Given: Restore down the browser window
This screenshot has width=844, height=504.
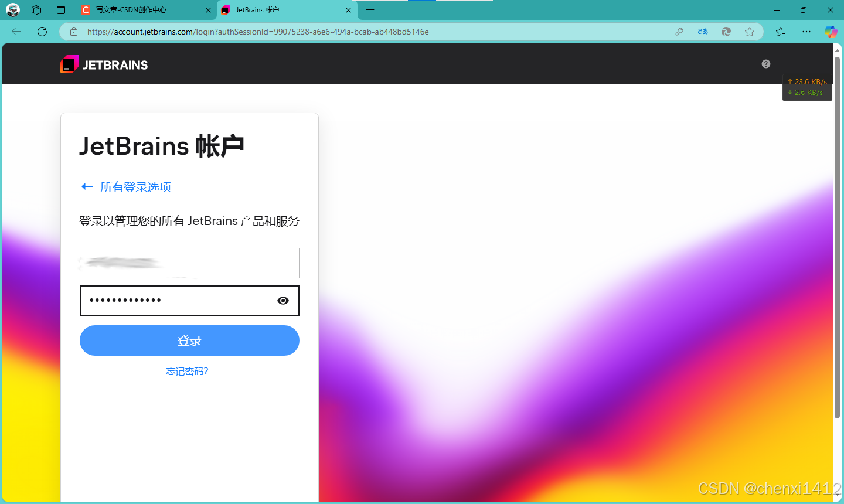Looking at the screenshot, I should [804, 10].
